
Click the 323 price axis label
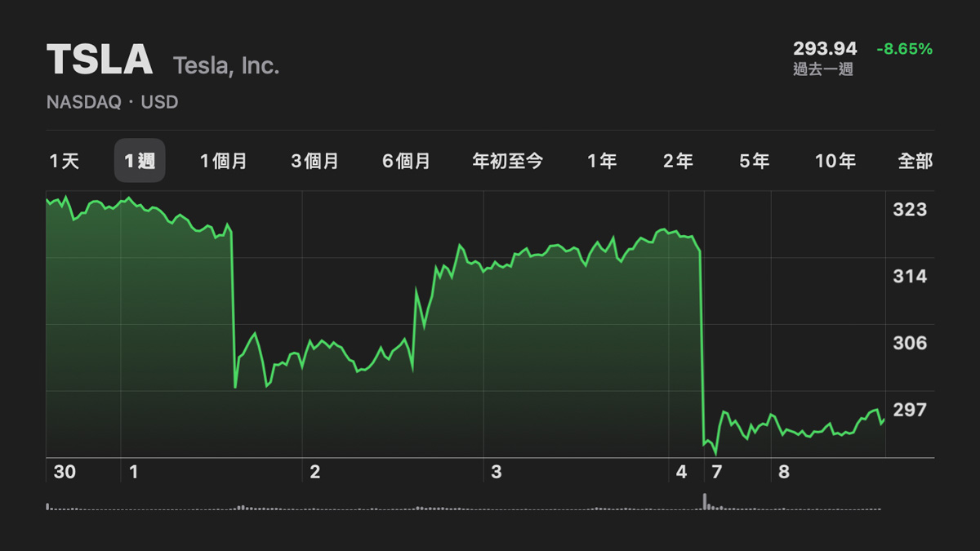(x=910, y=210)
